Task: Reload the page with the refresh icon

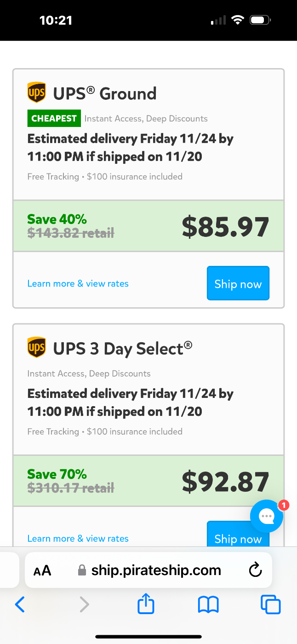Action: [255, 571]
